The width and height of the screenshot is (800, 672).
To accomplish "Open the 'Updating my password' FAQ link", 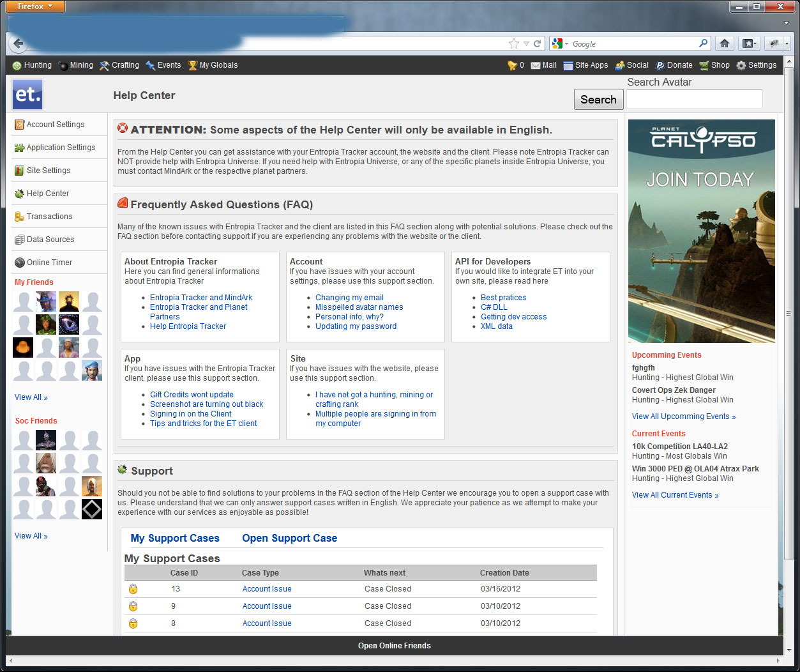I will pos(356,326).
